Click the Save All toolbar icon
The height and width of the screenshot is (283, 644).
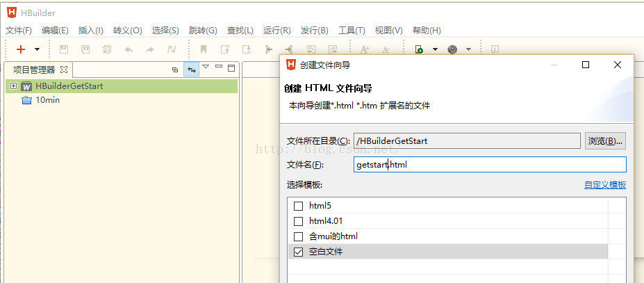click(x=107, y=49)
